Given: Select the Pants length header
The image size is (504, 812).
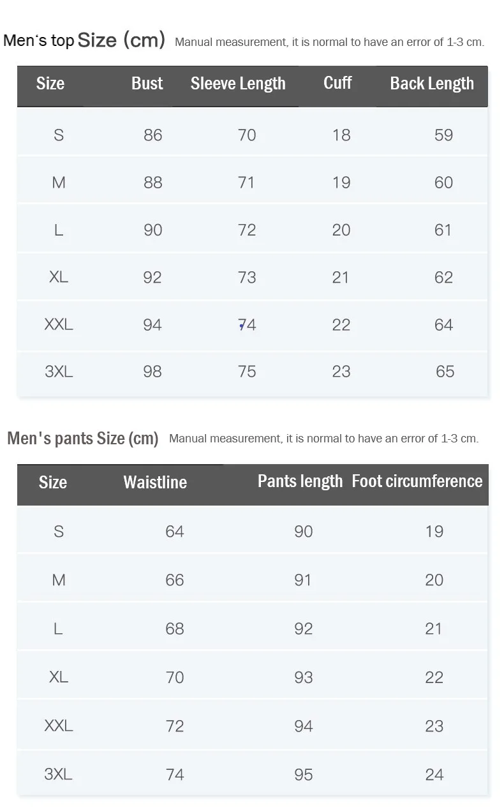Looking at the screenshot, I should [300, 481].
